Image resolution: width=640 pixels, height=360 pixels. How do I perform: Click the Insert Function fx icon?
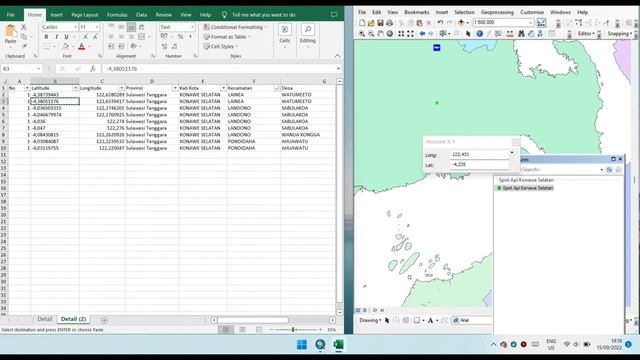pyautogui.click(x=93, y=69)
